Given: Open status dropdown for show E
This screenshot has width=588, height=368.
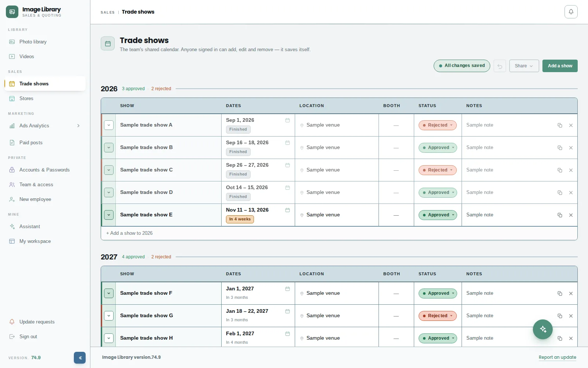Looking at the screenshot, I should coord(438,215).
